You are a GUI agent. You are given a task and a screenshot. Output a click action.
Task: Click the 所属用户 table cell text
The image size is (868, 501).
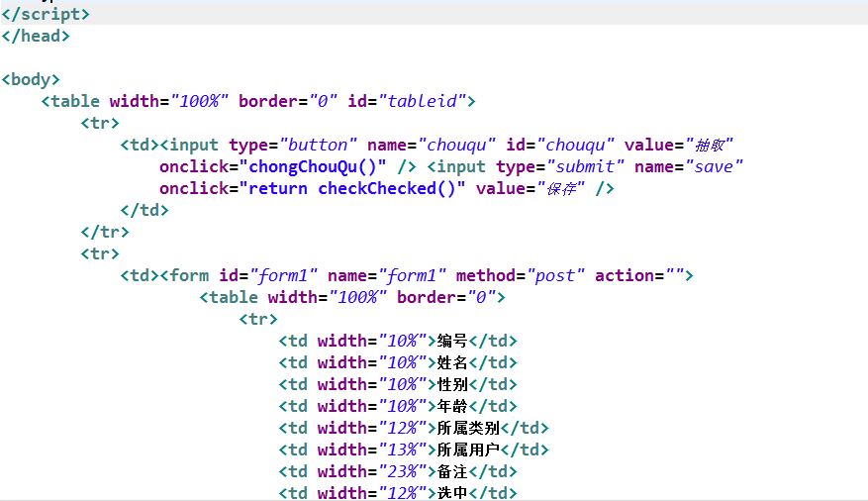point(468,450)
